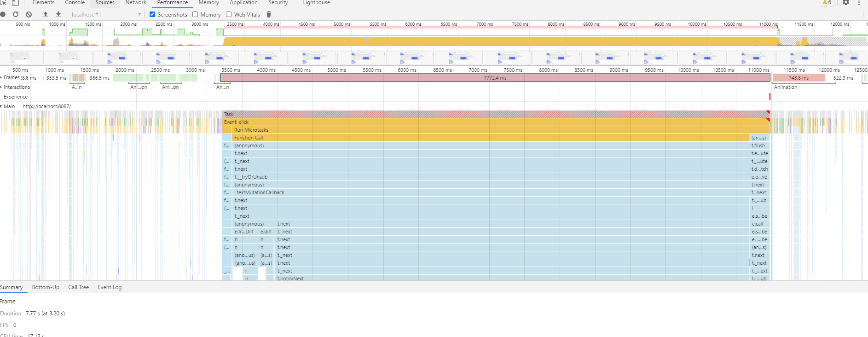Click the t.notifyNext flame entry
868x337 pixels.
[x=512, y=279]
